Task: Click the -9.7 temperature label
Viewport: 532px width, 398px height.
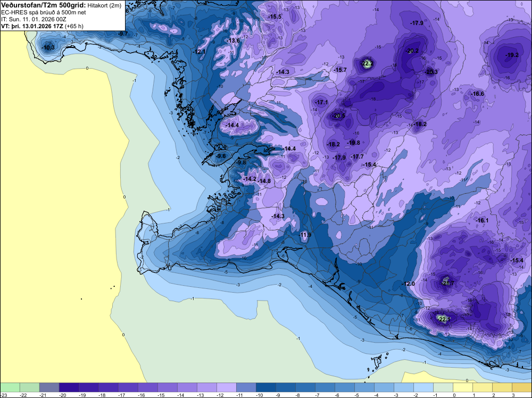Action: click(x=123, y=34)
